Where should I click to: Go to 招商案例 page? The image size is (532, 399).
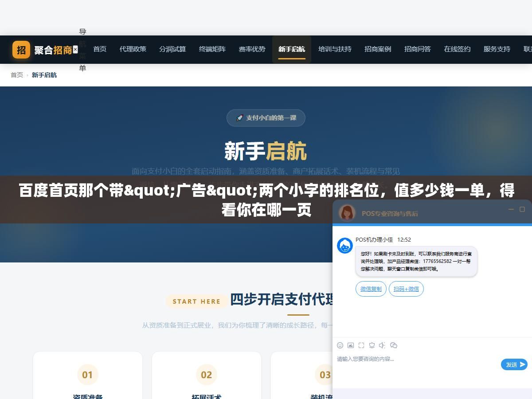378,49
